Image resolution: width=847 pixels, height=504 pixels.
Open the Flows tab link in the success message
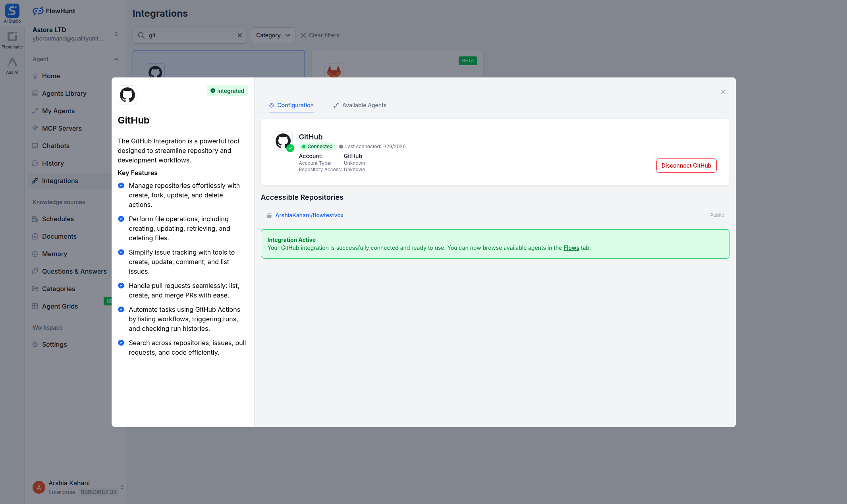click(x=571, y=247)
